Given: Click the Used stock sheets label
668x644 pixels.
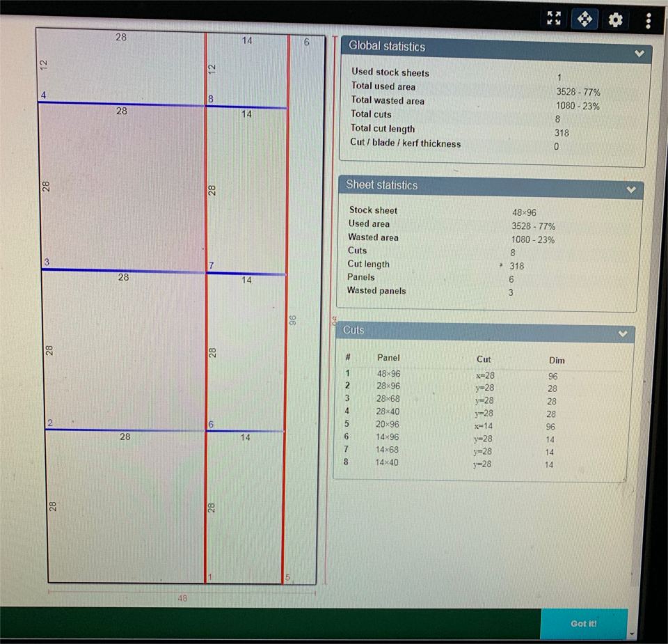Looking at the screenshot, I should tap(390, 72).
